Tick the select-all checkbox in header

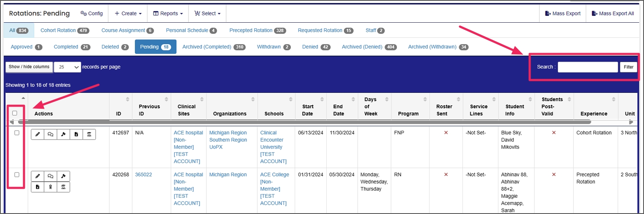coord(15,113)
